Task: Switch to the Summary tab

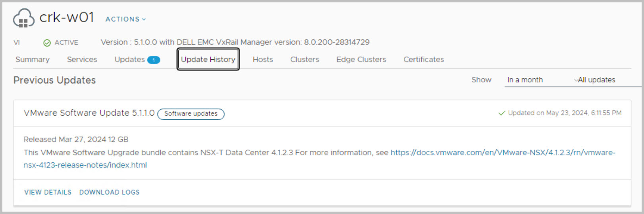Action: [x=33, y=60]
